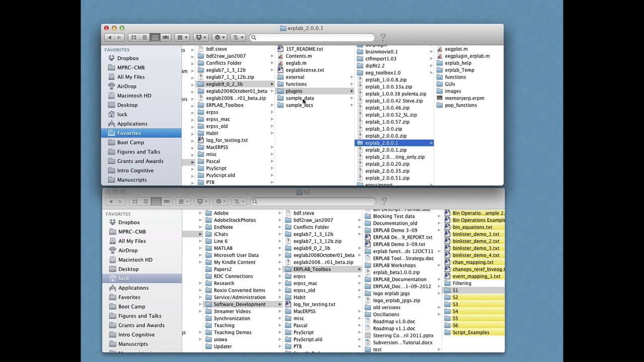The height and width of the screenshot is (362, 644).
Task: Open the Dropbox toolbar menu in S1 window
Action: point(202,201)
